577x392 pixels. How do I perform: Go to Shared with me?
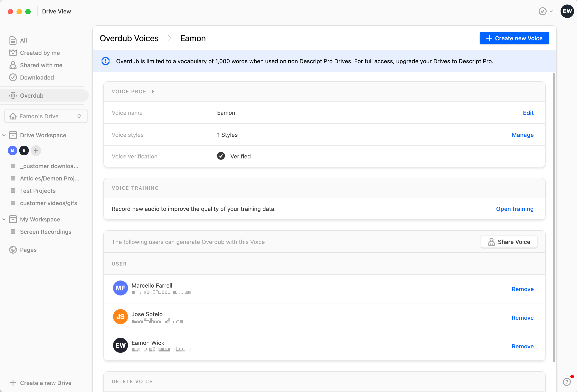click(41, 65)
